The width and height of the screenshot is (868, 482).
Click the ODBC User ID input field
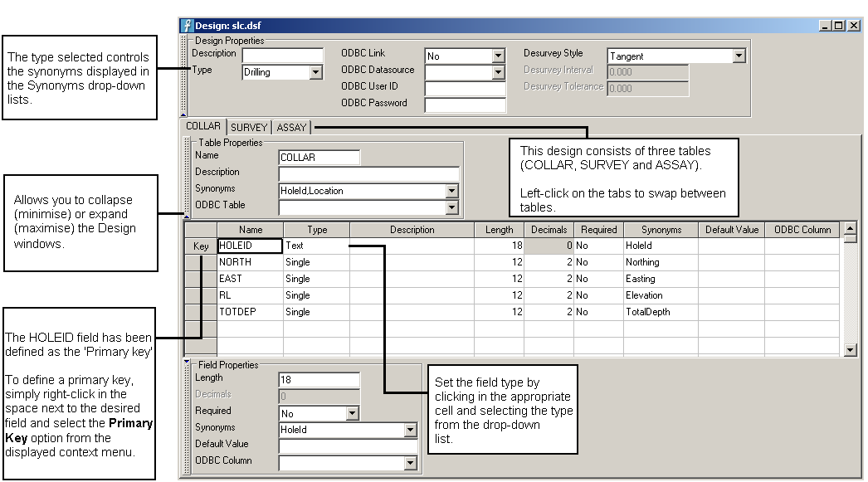pos(465,89)
